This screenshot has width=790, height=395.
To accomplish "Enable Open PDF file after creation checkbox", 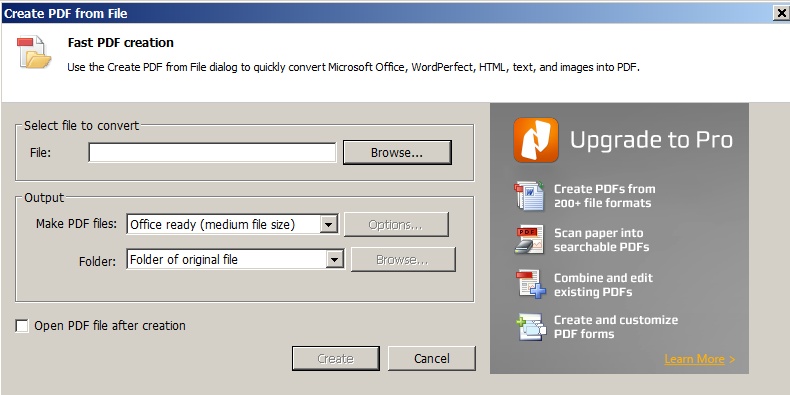I will (22, 326).
